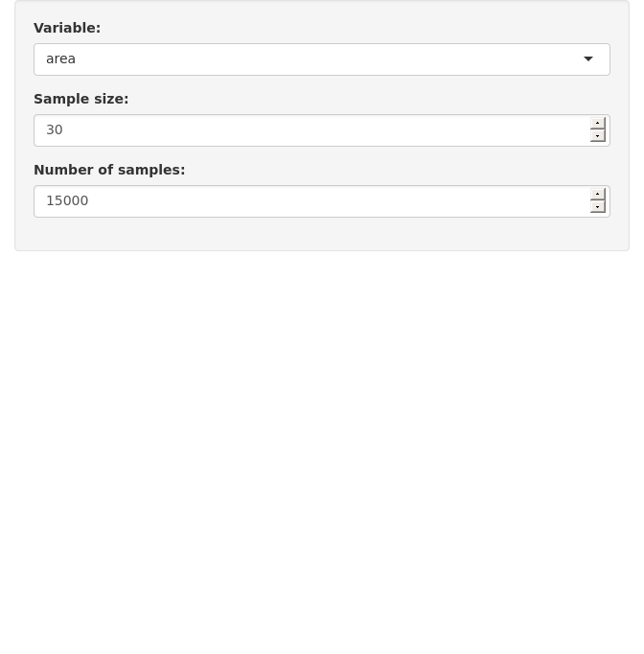The height and width of the screenshot is (654, 644).
Task: Increment Sample size with up arrow
Action: tap(597, 123)
